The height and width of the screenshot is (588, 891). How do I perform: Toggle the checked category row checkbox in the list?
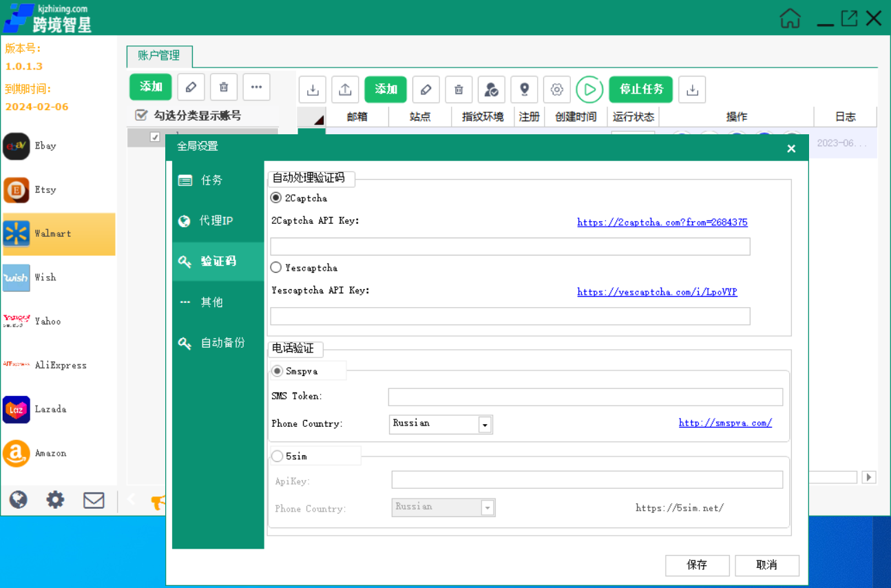(x=155, y=137)
